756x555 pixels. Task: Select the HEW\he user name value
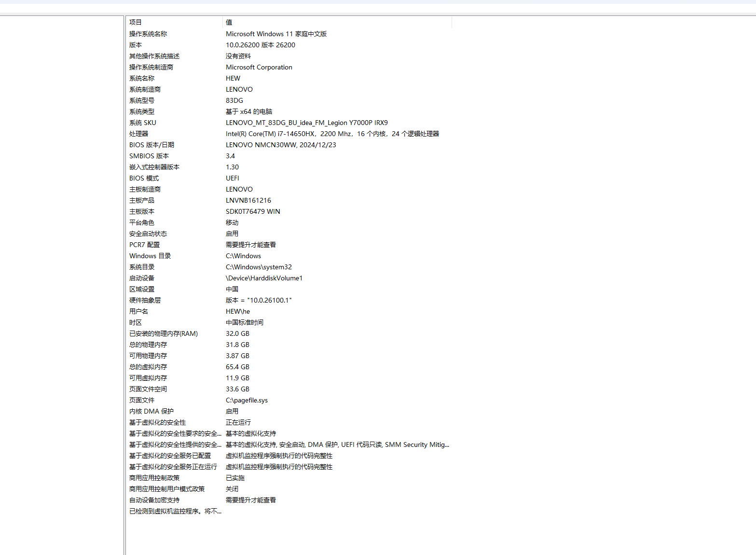[238, 311]
